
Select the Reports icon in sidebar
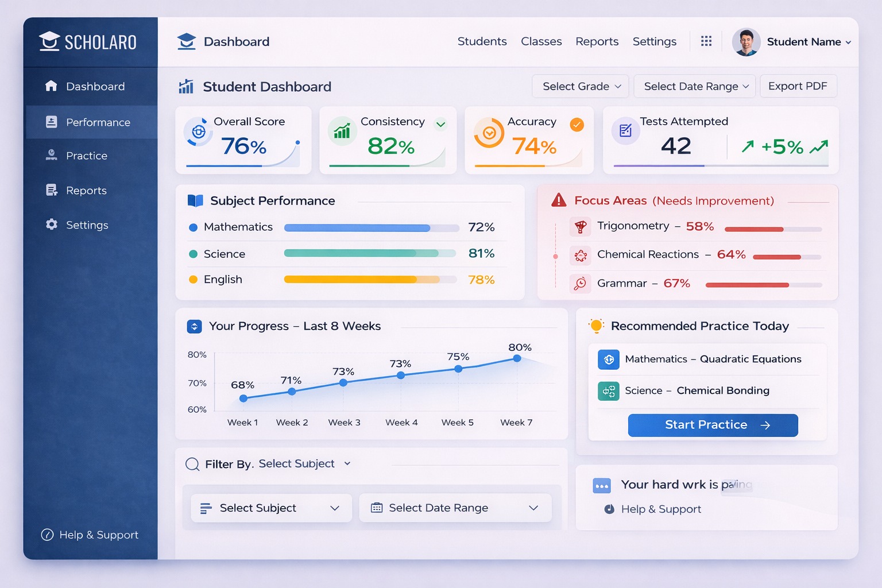point(52,190)
